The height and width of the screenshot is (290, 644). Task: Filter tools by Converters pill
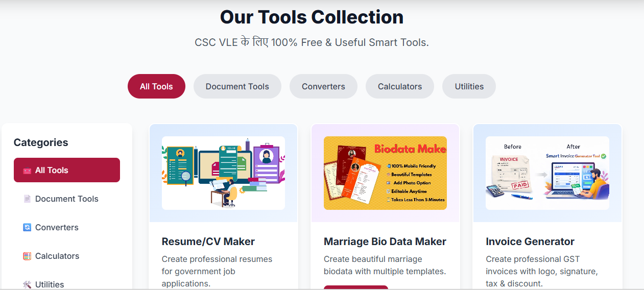pyautogui.click(x=323, y=86)
